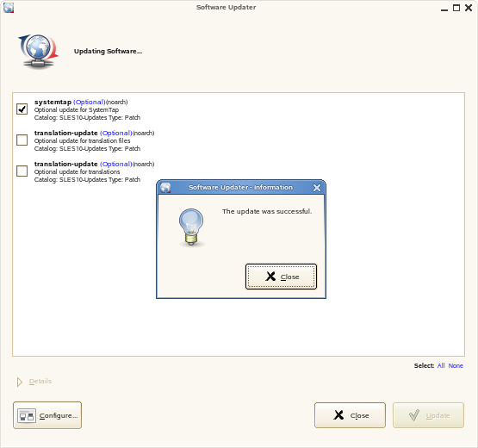The height and width of the screenshot is (448, 478).
Task: Click the light bulb information icon
Action: pos(191,227)
